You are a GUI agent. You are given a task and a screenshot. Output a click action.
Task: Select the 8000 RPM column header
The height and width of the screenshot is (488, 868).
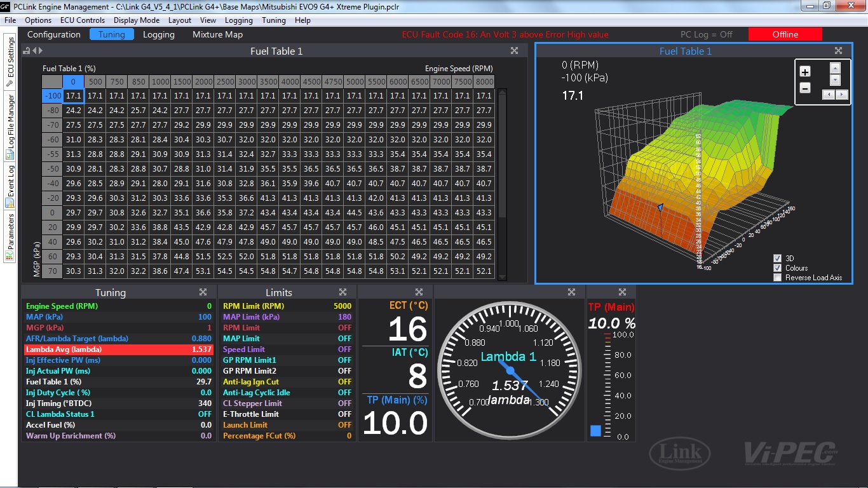(484, 81)
